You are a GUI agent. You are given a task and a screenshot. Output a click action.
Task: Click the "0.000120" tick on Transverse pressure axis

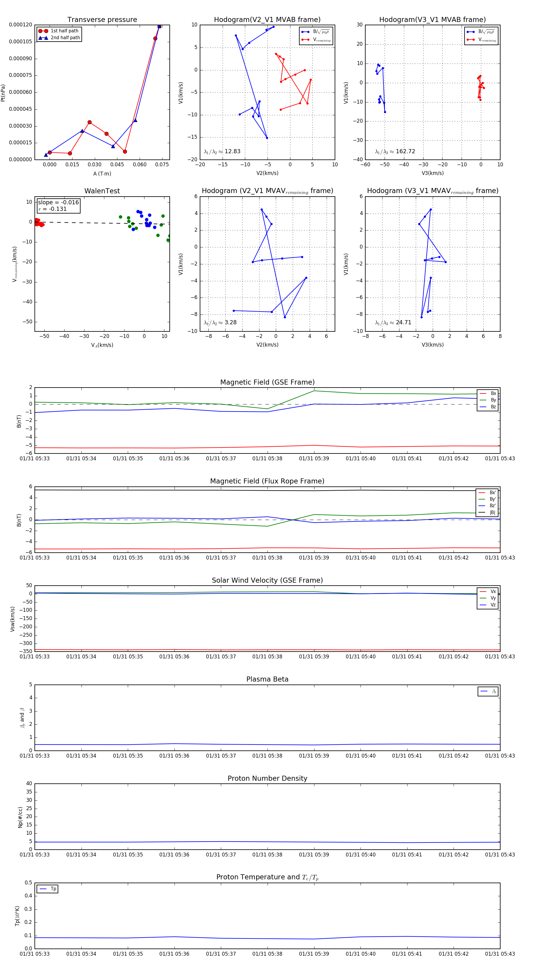coord(21,25)
